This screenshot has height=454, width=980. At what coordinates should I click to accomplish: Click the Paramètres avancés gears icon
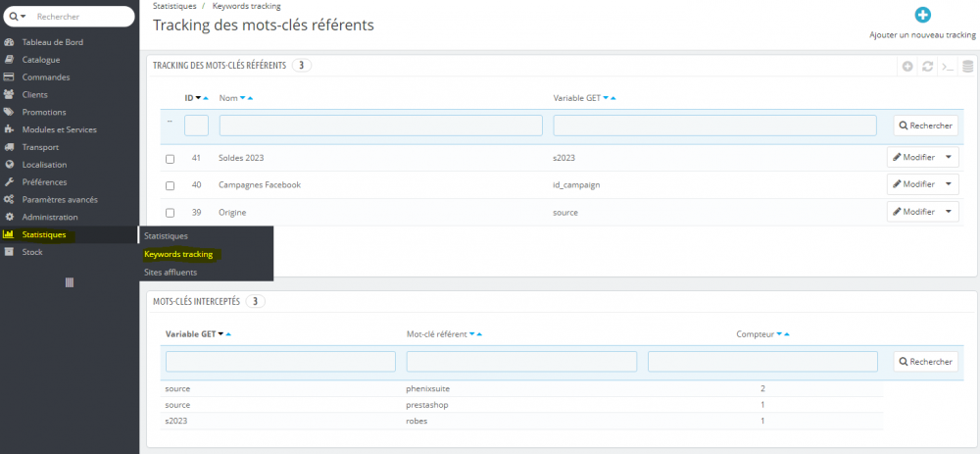[x=9, y=200]
